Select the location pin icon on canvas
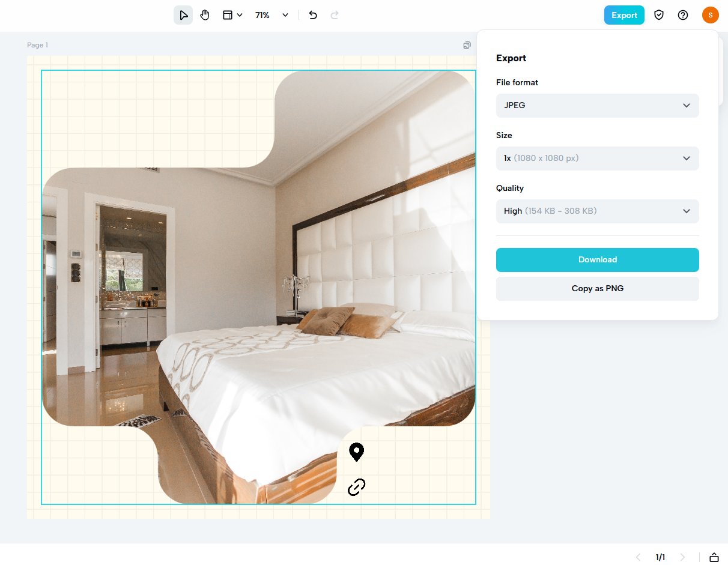The image size is (728, 565). (357, 452)
